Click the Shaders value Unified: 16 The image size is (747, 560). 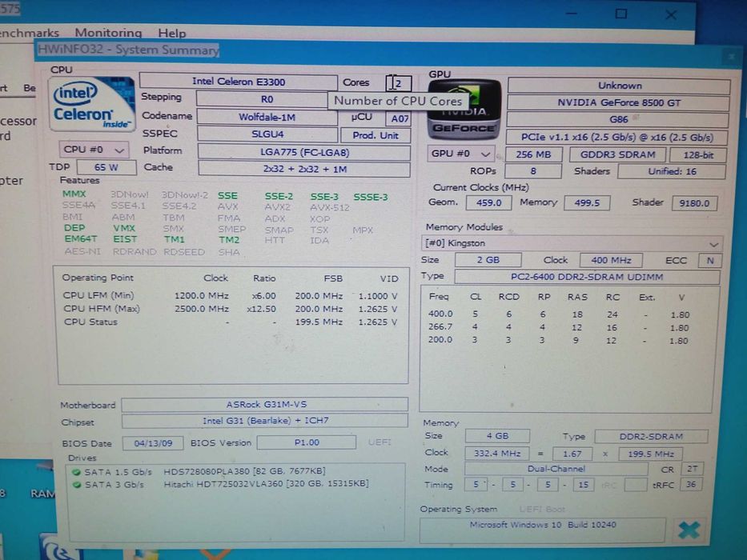tap(672, 171)
